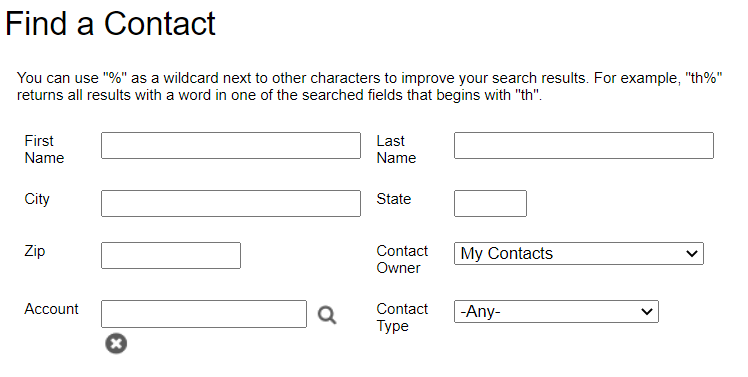Activate the City input field
This screenshot has height=377, width=748.
pos(231,203)
